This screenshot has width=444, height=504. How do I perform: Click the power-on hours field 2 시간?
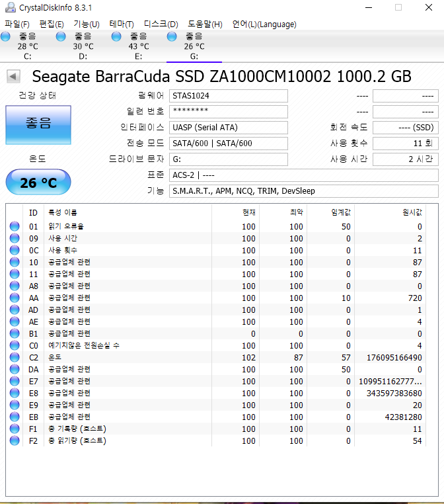tap(406, 159)
